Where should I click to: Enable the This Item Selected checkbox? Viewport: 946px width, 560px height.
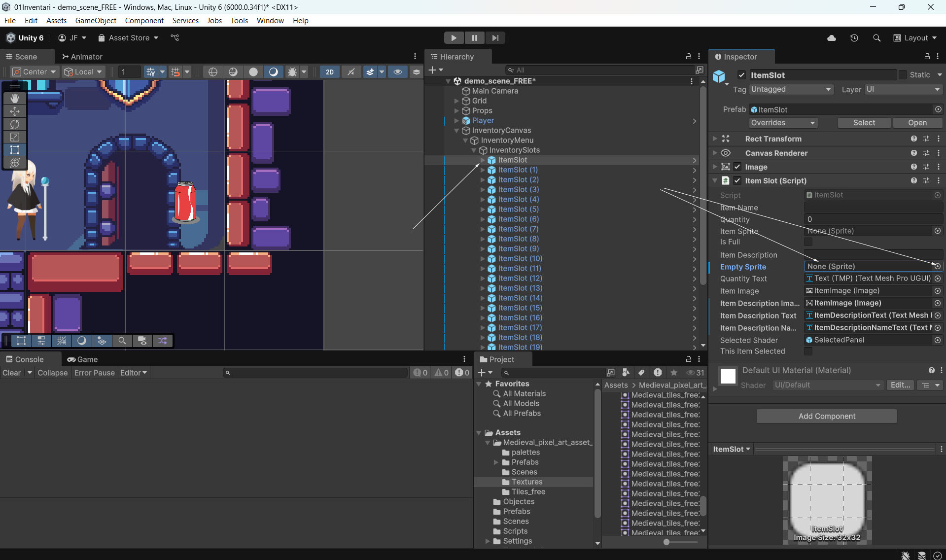tap(808, 351)
